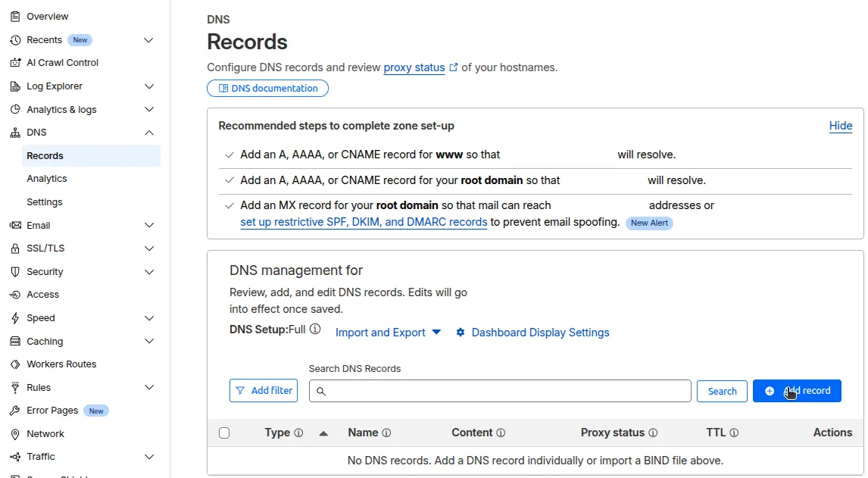Open Dashboard Display Settings via the gear icon
Viewport: 868px width, 478px height.
click(x=461, y=332)
